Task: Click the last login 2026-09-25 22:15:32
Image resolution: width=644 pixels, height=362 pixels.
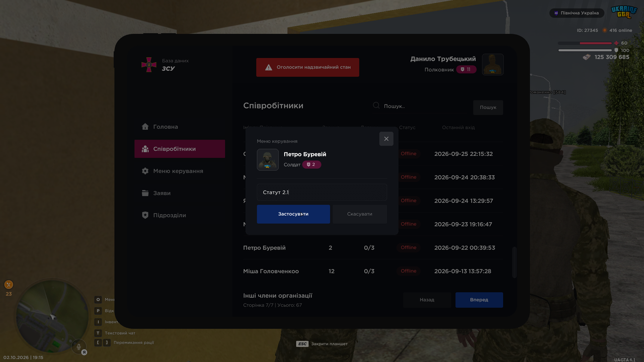Action: [463, 154]
